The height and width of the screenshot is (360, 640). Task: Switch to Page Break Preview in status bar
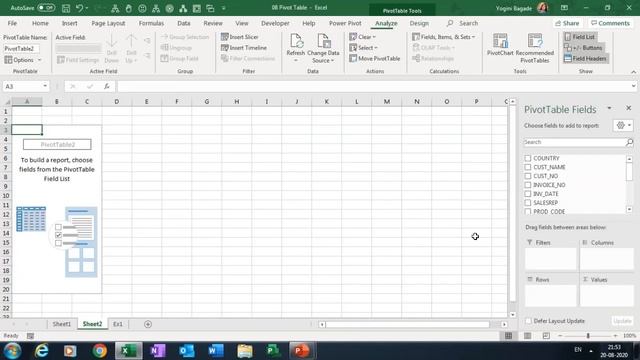click(546, 336)
